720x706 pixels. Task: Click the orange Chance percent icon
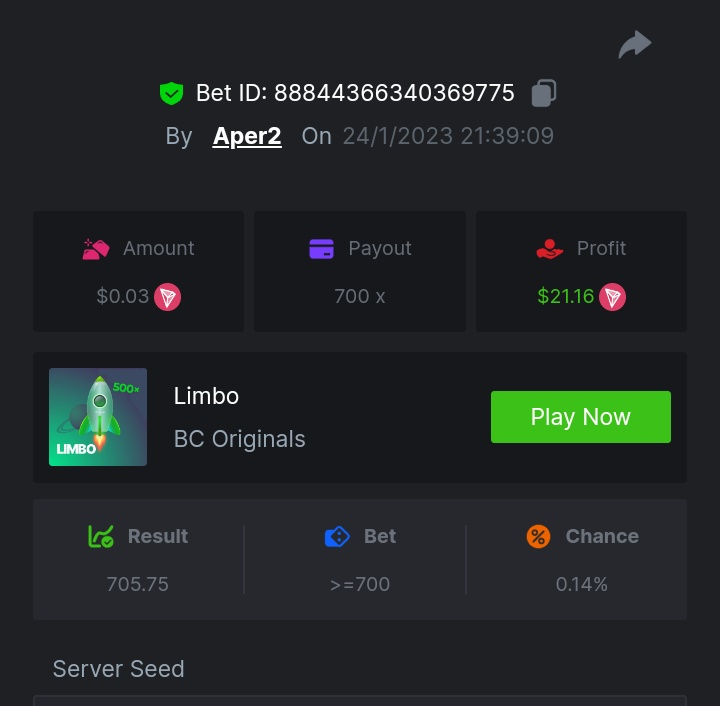point(538,537)
